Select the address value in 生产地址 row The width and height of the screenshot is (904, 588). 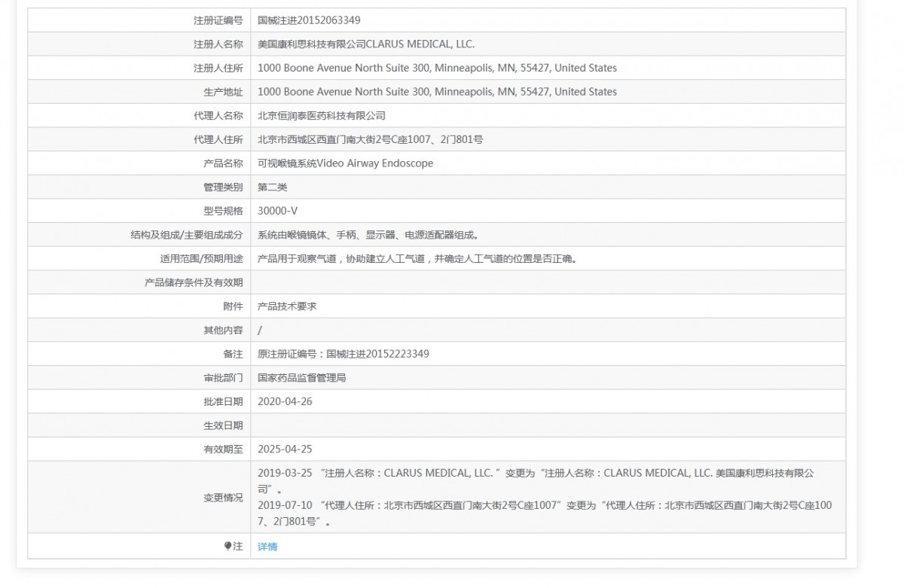(437, 92)
